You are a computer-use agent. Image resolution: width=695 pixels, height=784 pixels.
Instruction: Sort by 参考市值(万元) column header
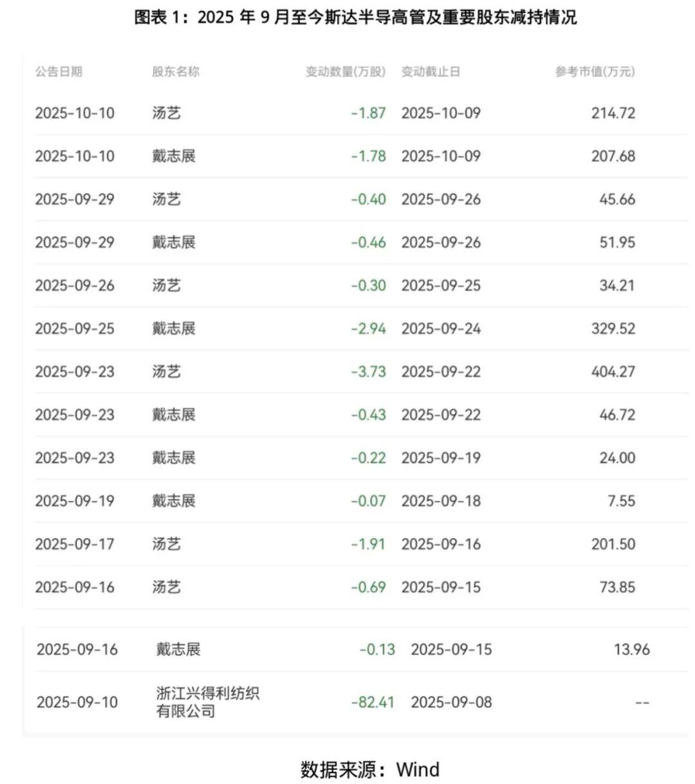point(595,71)
